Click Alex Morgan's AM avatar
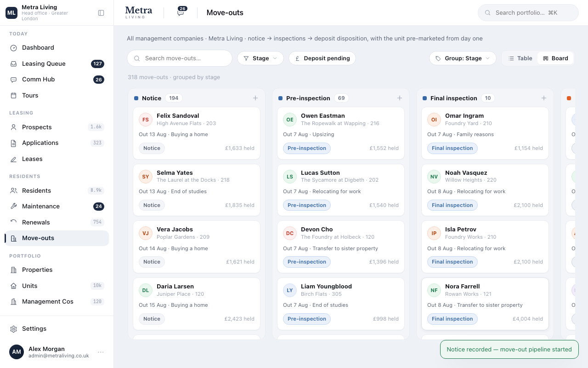The image size is (588, 368). 17,352
